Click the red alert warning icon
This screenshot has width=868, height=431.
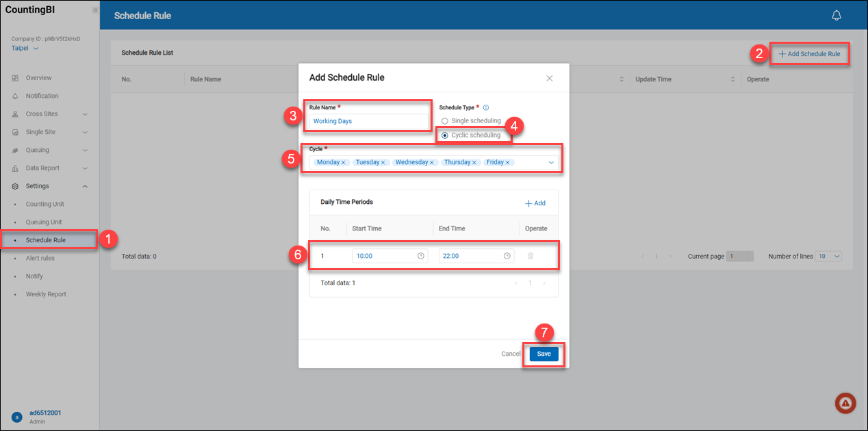coord(845,404)
